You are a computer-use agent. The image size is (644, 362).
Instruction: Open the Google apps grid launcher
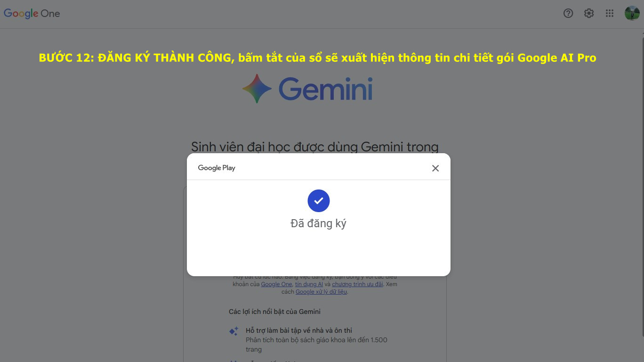point(610,13)
